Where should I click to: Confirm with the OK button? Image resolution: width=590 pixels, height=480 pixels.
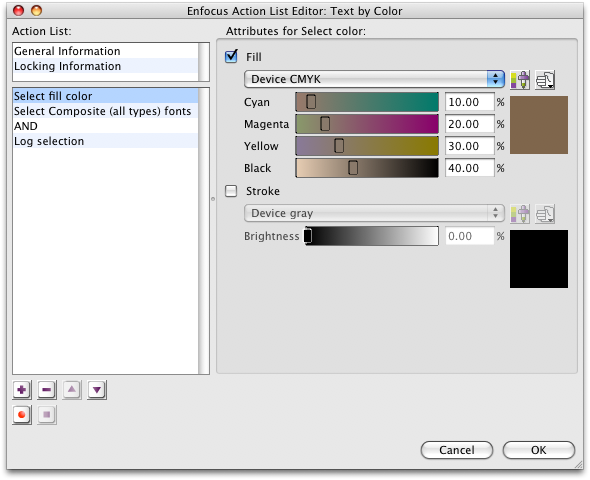[538, 450]
